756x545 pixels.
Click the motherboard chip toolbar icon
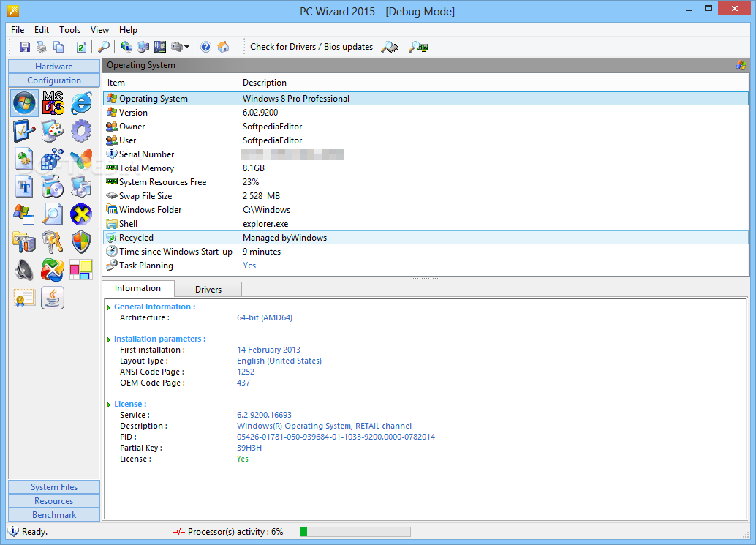[160, 47]
